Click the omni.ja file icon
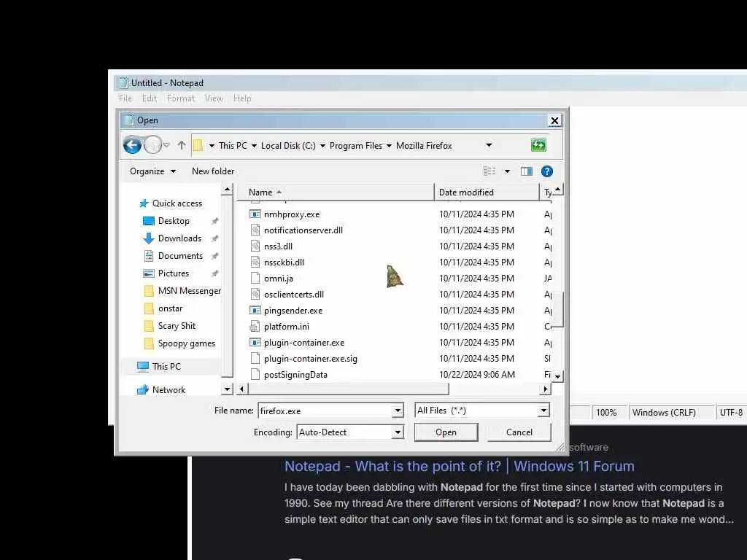The image size is (747, 560). click(255, 279)
